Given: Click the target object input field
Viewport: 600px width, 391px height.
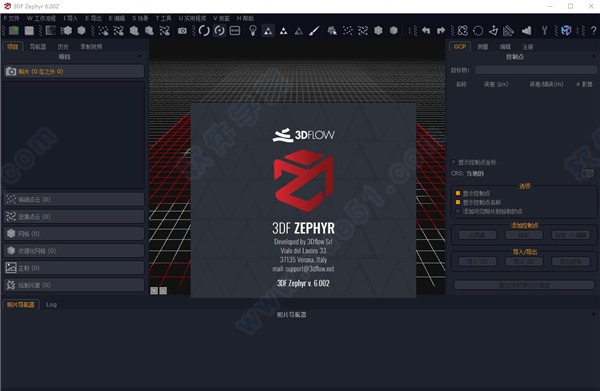Looking at the screenshot, I should click(x=536, y=70).
